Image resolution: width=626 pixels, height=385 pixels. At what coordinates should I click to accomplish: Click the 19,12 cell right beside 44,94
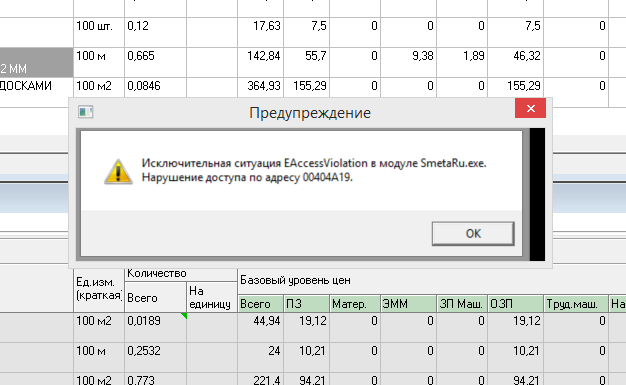click(306, 327)
